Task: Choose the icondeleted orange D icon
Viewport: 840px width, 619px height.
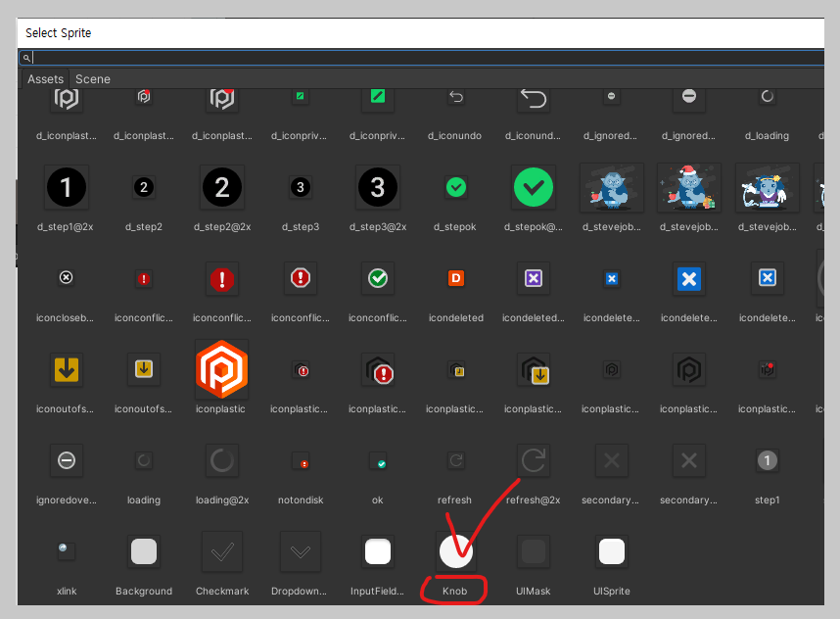Action: click(x=456, y=278)
